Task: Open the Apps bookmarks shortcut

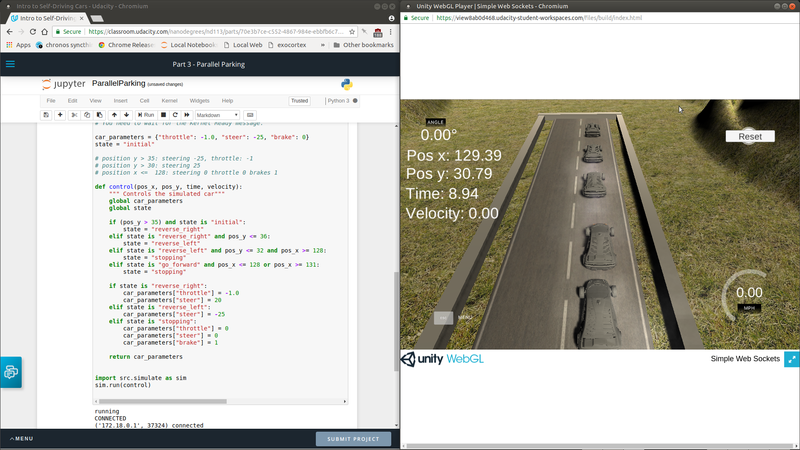Action: point(18,45)
